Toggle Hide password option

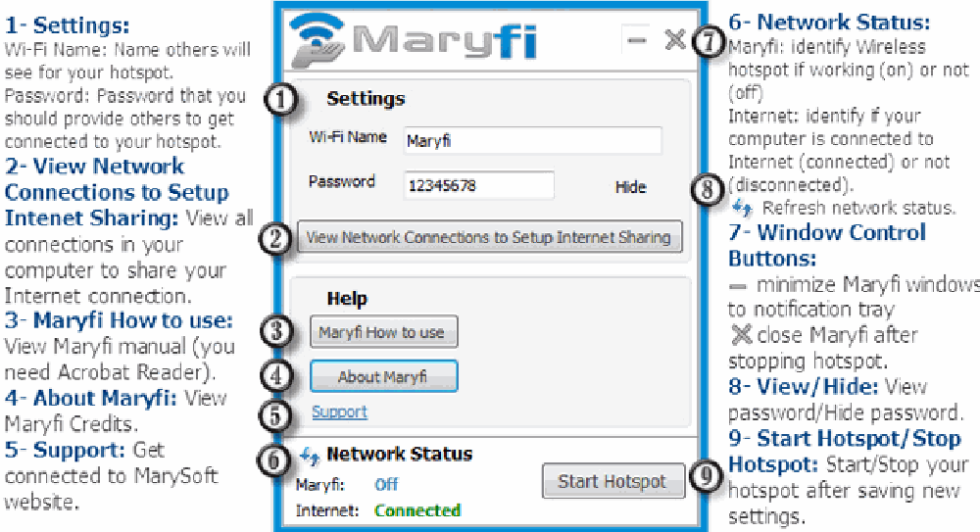(630, 187)
